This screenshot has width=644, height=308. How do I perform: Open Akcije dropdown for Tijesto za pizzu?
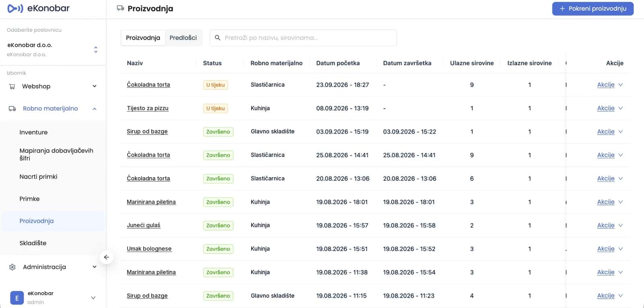pyautogui.click(x=610, y=108)
